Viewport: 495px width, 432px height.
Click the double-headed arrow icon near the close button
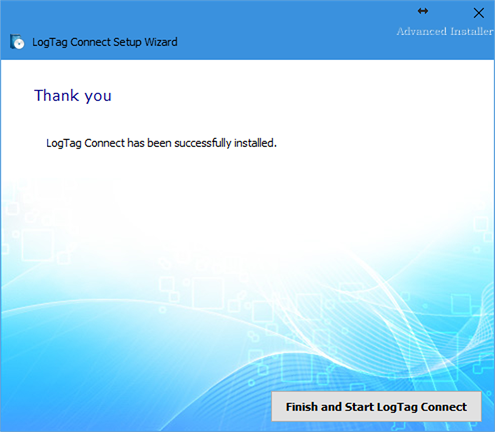pyautogui.click(x=423, y=11)
